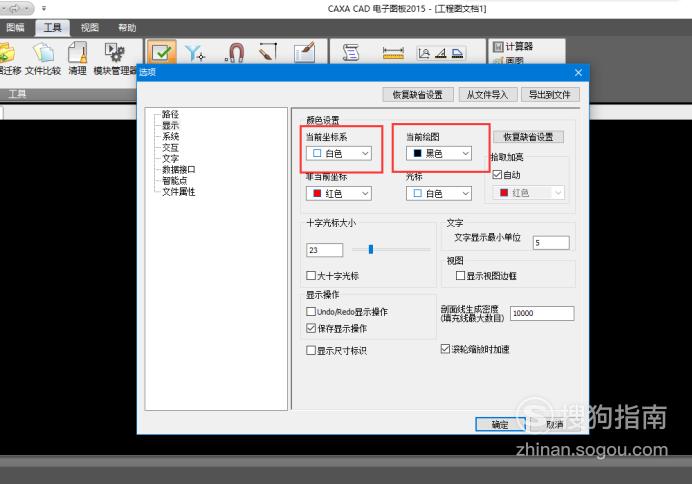This screenshot has height=484, width=692.
Task: Enable Undo/Redo显示操作 checkbox
Action: tap(311, 311)
